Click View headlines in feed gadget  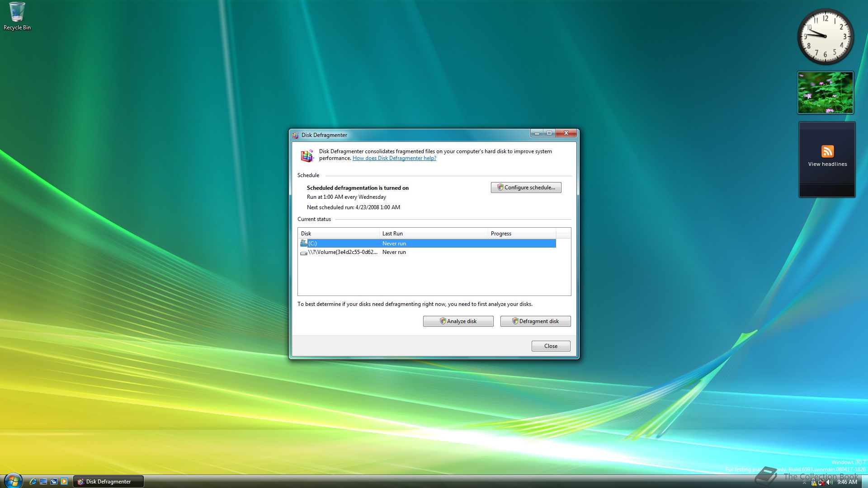[x=827, y=164]
